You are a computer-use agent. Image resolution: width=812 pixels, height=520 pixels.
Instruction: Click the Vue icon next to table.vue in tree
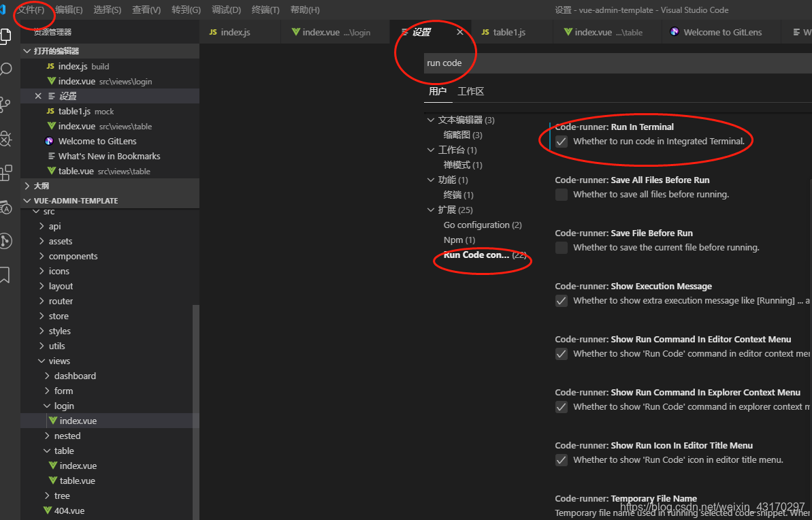coord(53,481)
